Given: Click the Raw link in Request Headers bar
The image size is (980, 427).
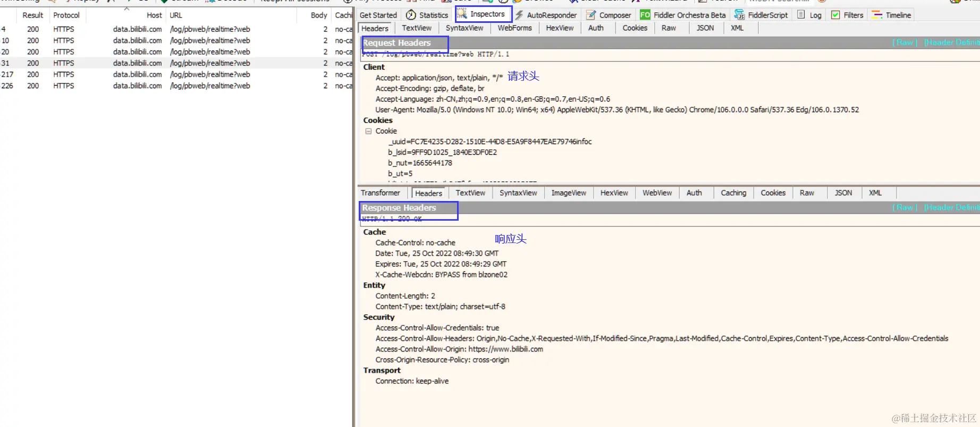Looking at the screenshot, I should pos(905,43).
